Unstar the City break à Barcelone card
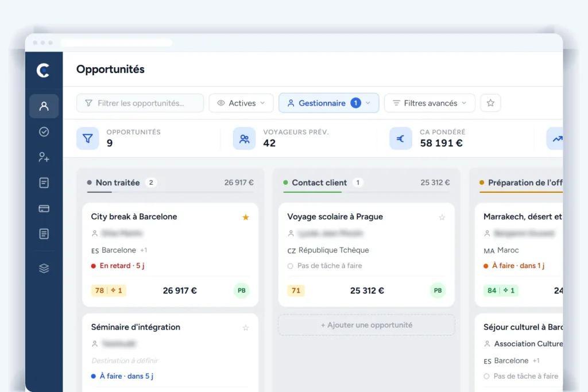The height and width of the screenshot is (392, 588). (x=246, y=218)
